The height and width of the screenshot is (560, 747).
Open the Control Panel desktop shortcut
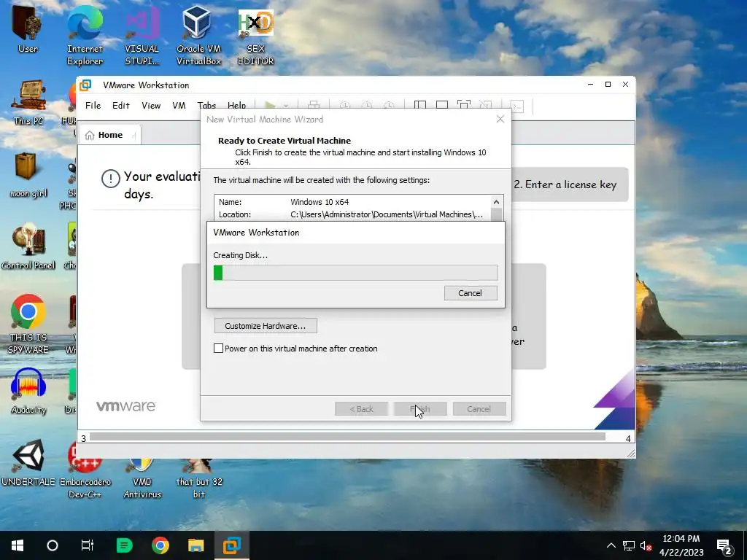pos(28,246)
